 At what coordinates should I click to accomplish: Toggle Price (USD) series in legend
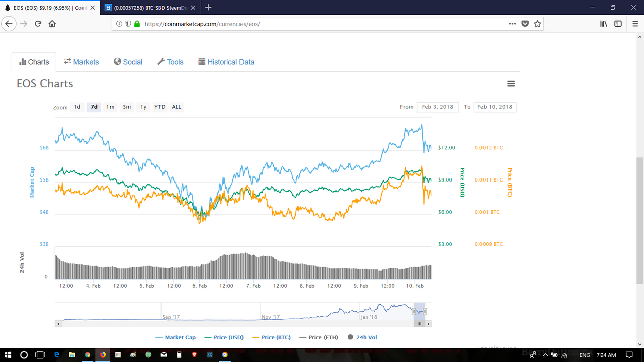point(224,337)
